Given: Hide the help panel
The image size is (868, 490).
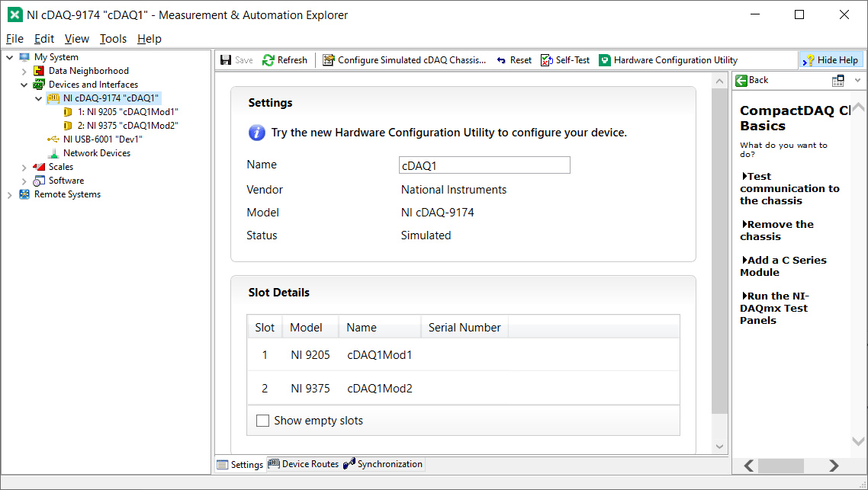Looking at the screenshot, I should click(831, 59).
